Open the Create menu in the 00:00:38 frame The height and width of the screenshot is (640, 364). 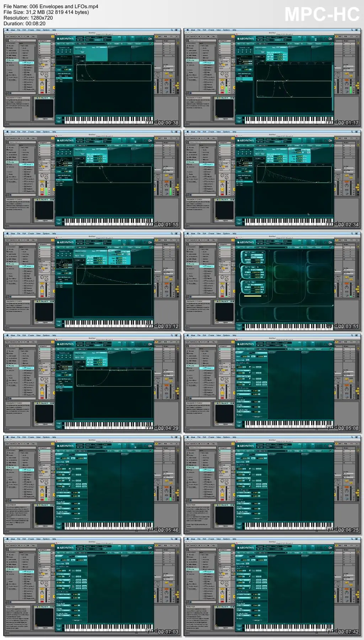point(31,30)
